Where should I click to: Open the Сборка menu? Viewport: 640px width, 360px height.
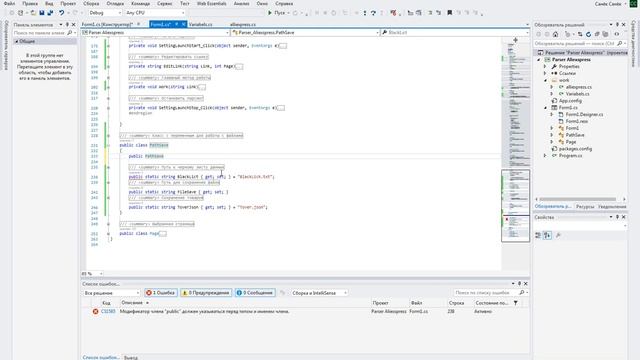tap(91, 4)
